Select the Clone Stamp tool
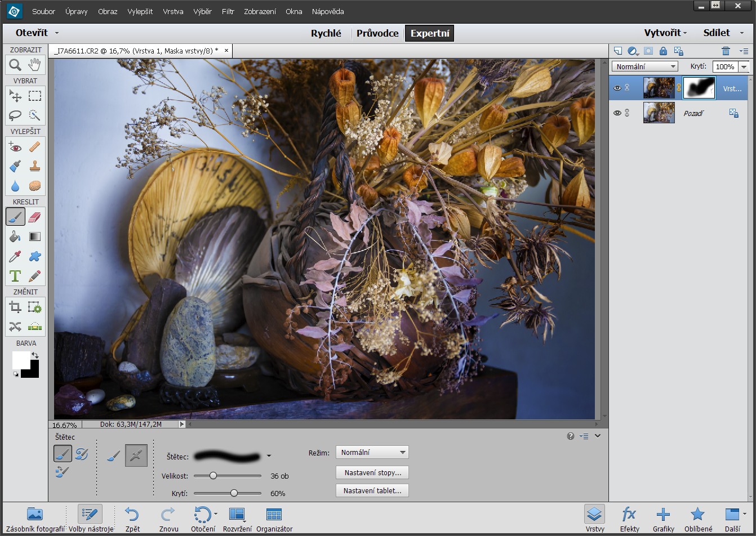Image resolution: width=756 pixels, height=536 pixels. [35, 167]
